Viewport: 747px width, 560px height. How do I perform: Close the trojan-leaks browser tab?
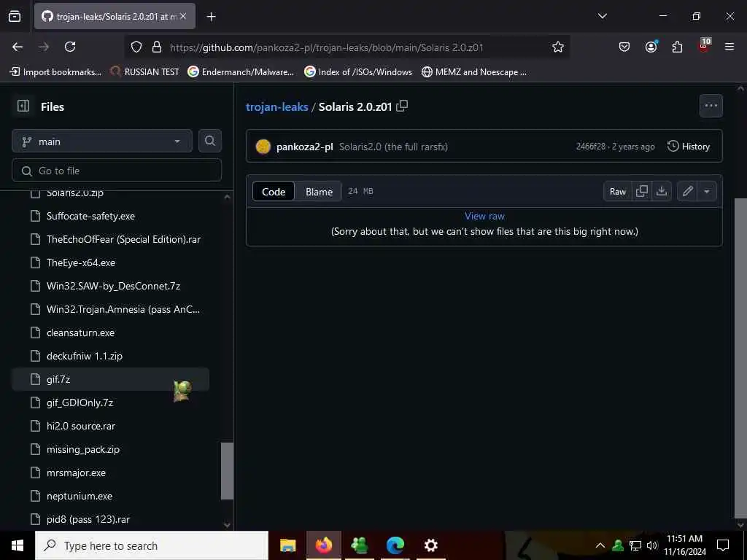click(x=183, y=16)
